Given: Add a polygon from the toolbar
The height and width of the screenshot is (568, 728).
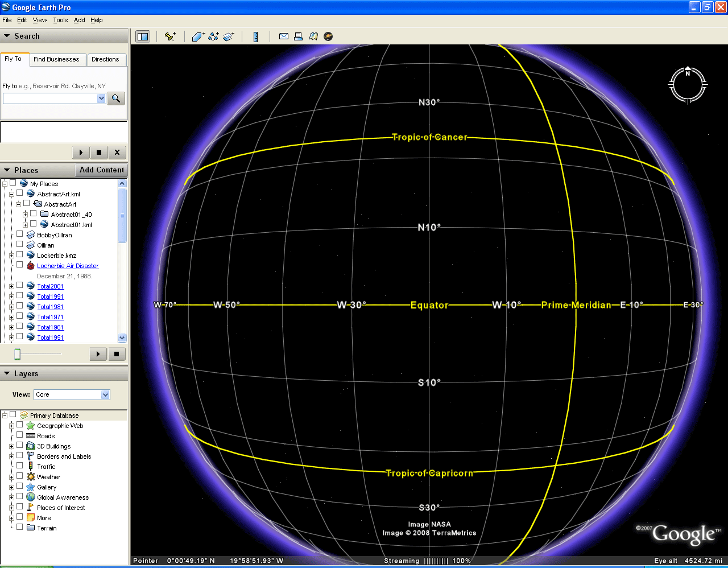Looking at the screenshot, I should click(x=198, y=36).
